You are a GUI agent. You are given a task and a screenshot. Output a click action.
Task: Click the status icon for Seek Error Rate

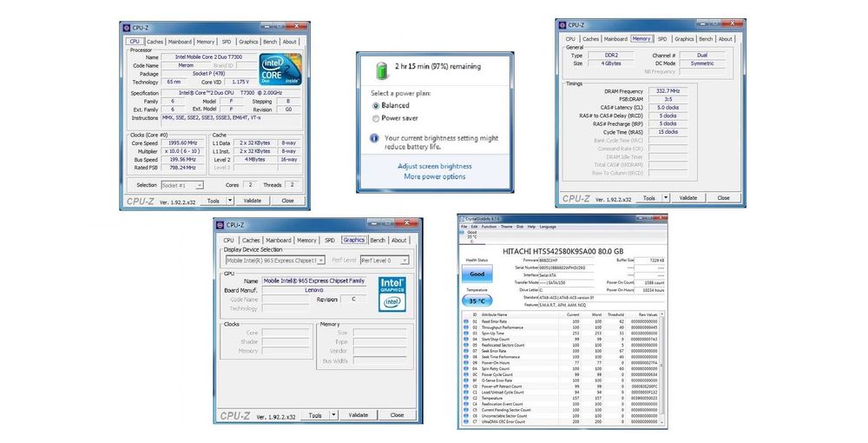coord(466,351)
